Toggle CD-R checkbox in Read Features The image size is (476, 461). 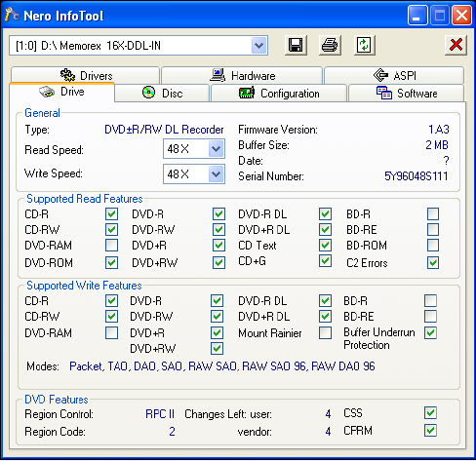tap(111, 214)
